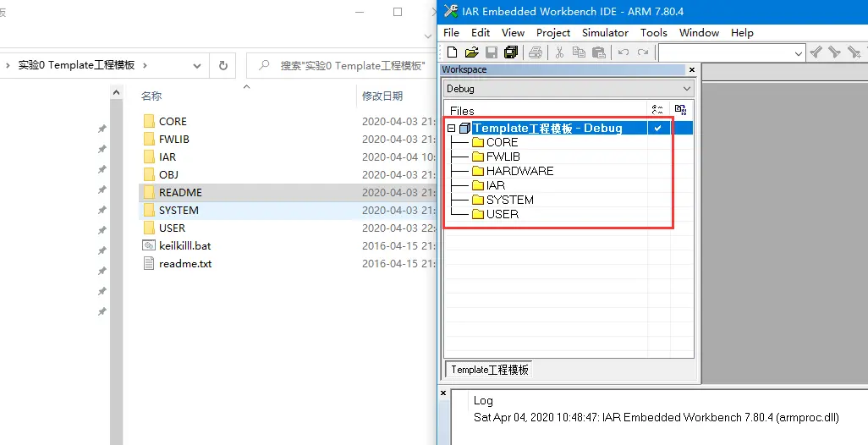Sort Explorer files by 名称 column

(x=151, y=96)
